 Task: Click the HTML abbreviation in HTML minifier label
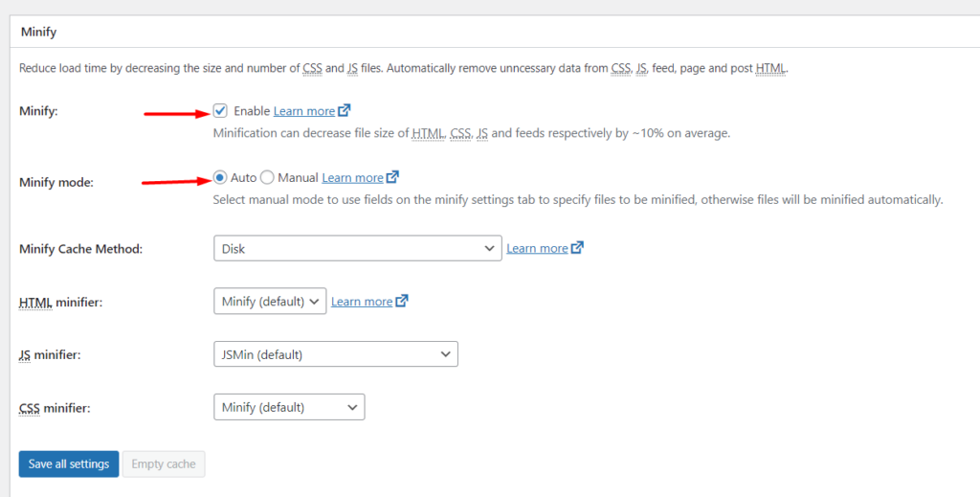click(35, 303)
